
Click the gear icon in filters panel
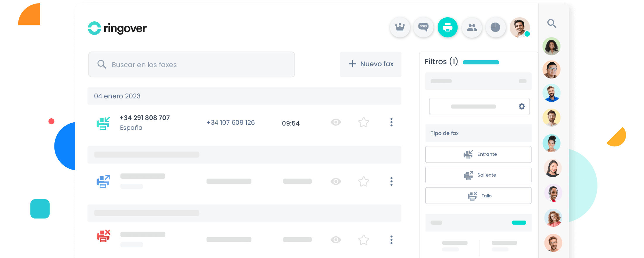click(x=522, y=106)
